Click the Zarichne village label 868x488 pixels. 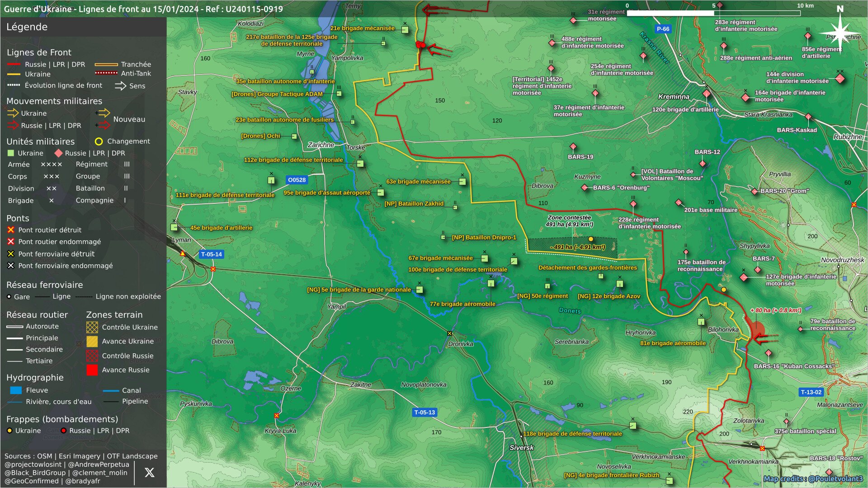(321, 145)
